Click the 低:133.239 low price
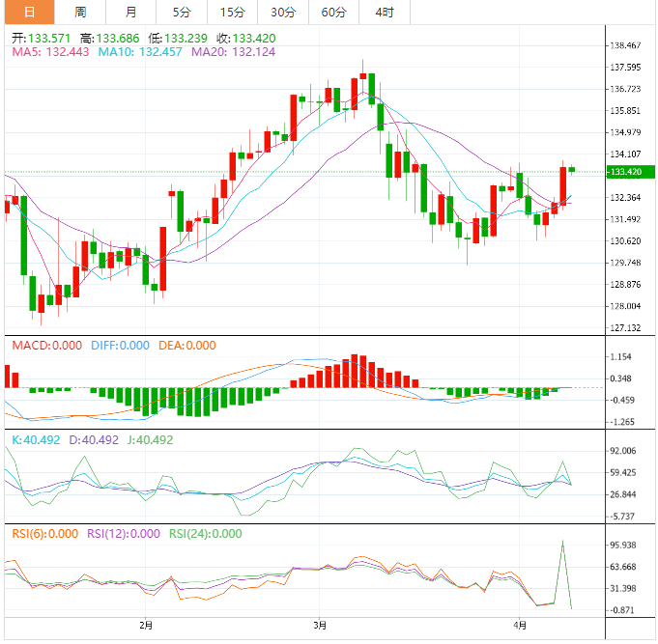The width and height of the screenshot is (658, 644). (178, 39)
